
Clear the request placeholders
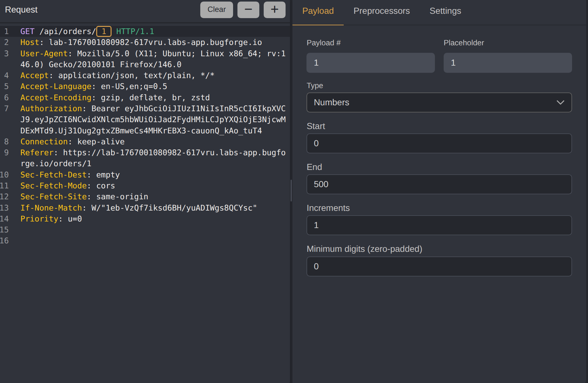pos(217,10)
